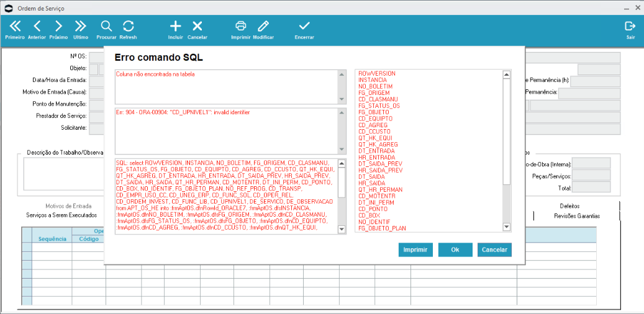
Task: Select CD_BOX in column list
Action: 370,215
